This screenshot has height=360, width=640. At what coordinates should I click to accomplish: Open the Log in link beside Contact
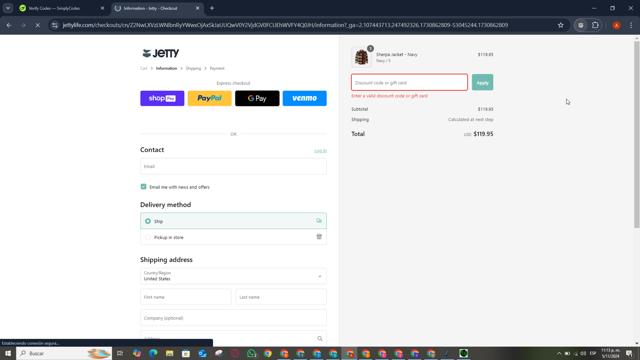click(x=320, y=151)
